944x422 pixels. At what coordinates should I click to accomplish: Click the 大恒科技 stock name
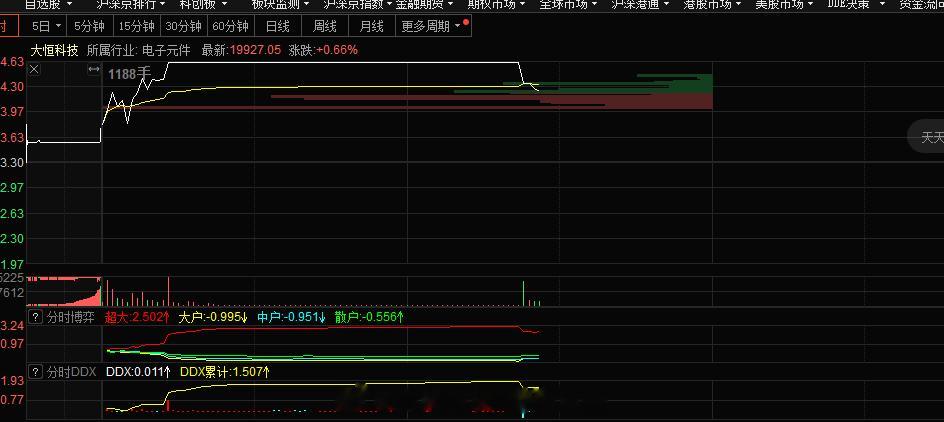pos(54,50)
